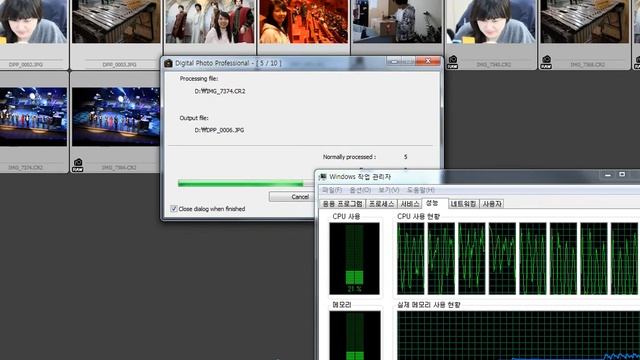The width and height of the screenshot is (640, 360).
Task: Switch to the 프로세스 tab
Action: point(382,204)
